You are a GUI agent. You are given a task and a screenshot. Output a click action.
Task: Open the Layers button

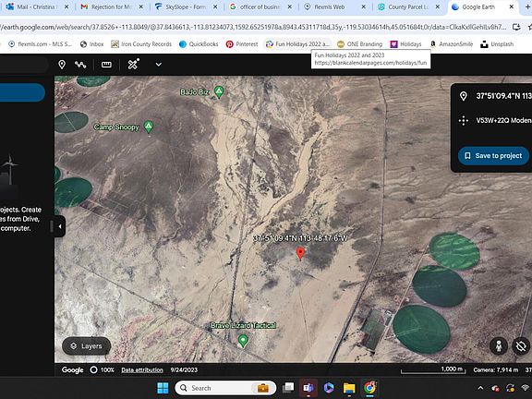tap(87, 346)
